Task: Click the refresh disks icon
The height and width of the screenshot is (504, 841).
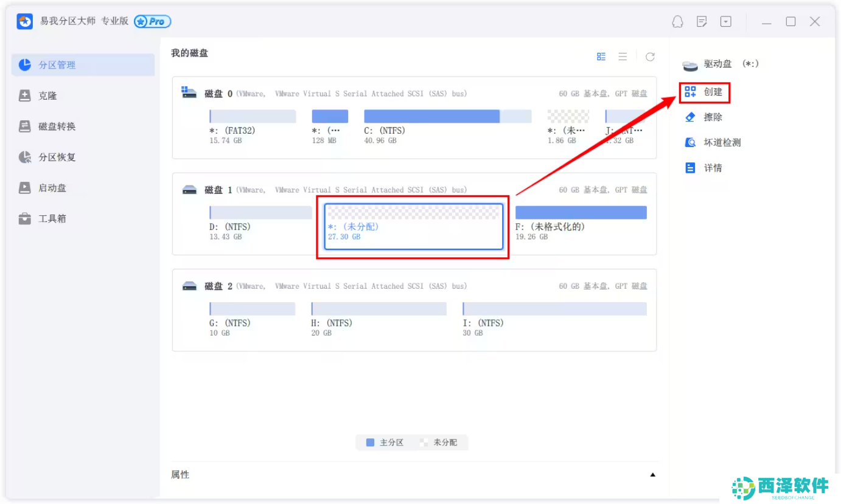Action: pos(650,57)
